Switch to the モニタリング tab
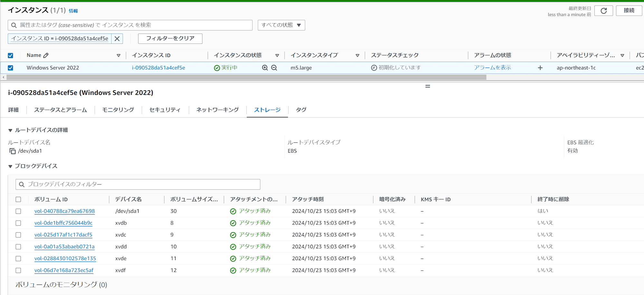 pyautogui.click(x=118, y=110)
